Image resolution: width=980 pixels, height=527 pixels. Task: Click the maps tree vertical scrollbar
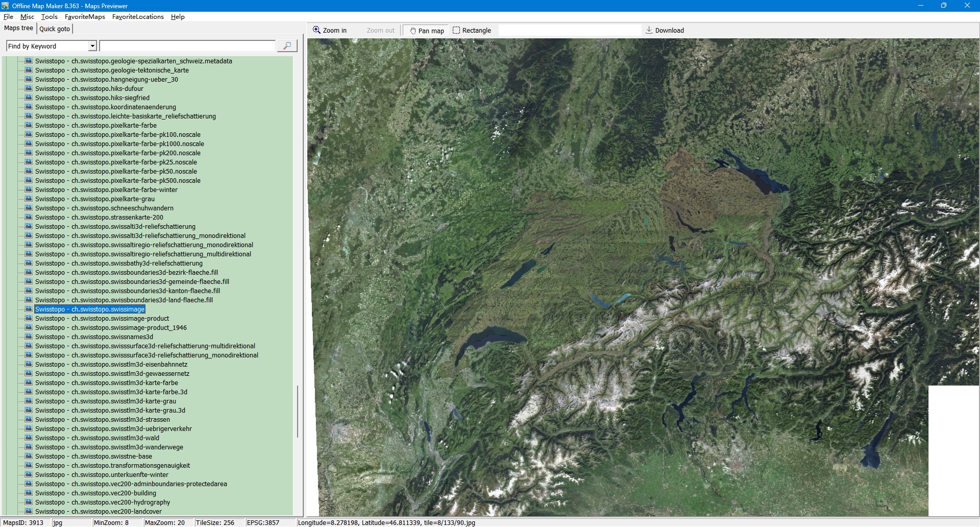coord(298,411)
